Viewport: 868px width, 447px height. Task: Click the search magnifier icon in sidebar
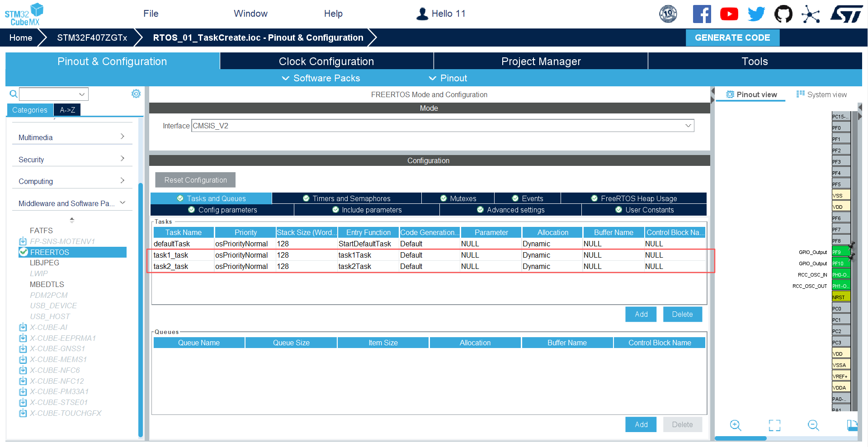[14, 94]
